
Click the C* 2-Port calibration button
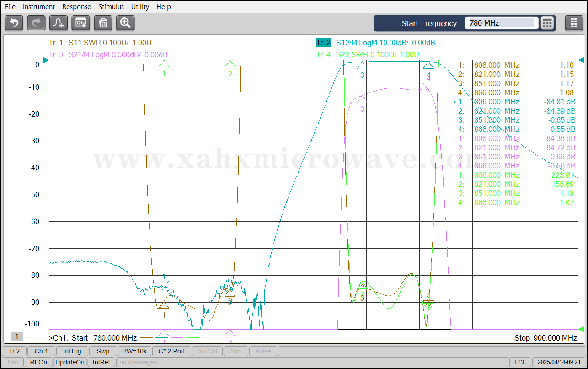171,351
